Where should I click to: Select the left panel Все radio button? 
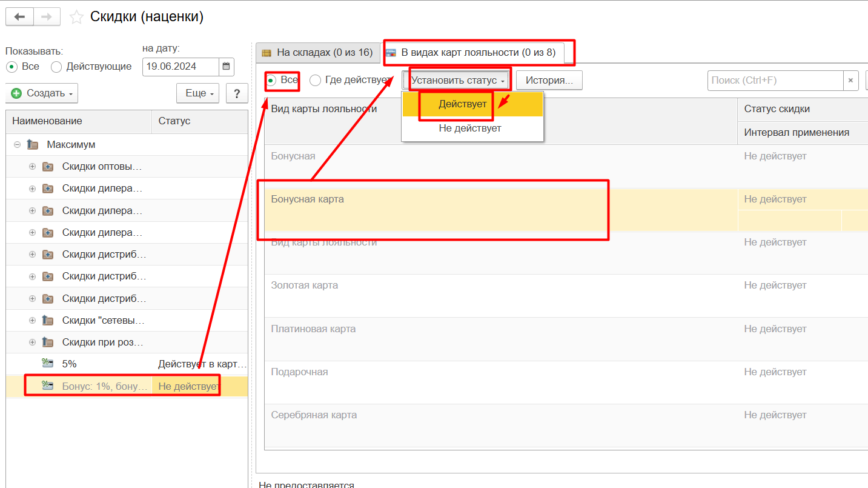[12, 67]
